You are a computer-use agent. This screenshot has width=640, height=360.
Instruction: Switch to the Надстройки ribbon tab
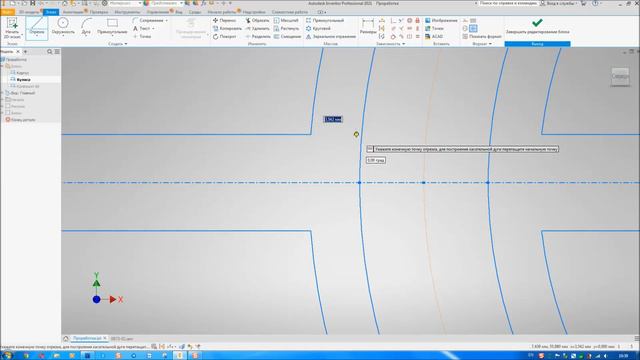click(254, 12)
